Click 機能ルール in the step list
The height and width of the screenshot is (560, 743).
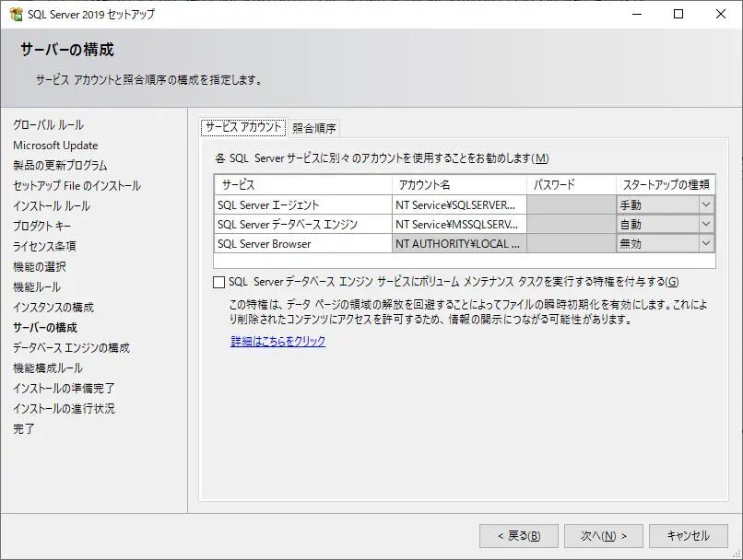point(37,286)
